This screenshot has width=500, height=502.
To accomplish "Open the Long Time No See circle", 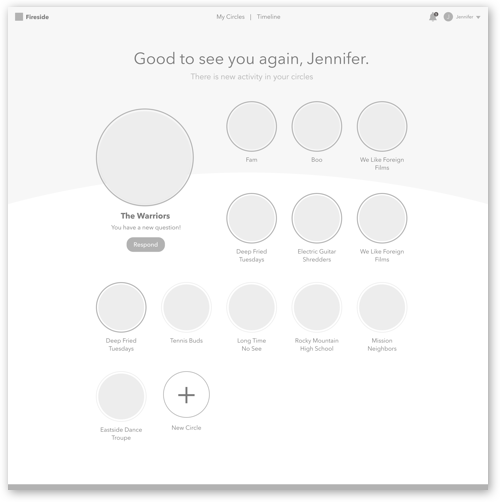I will pyautogui.click(x=252, y=307).
